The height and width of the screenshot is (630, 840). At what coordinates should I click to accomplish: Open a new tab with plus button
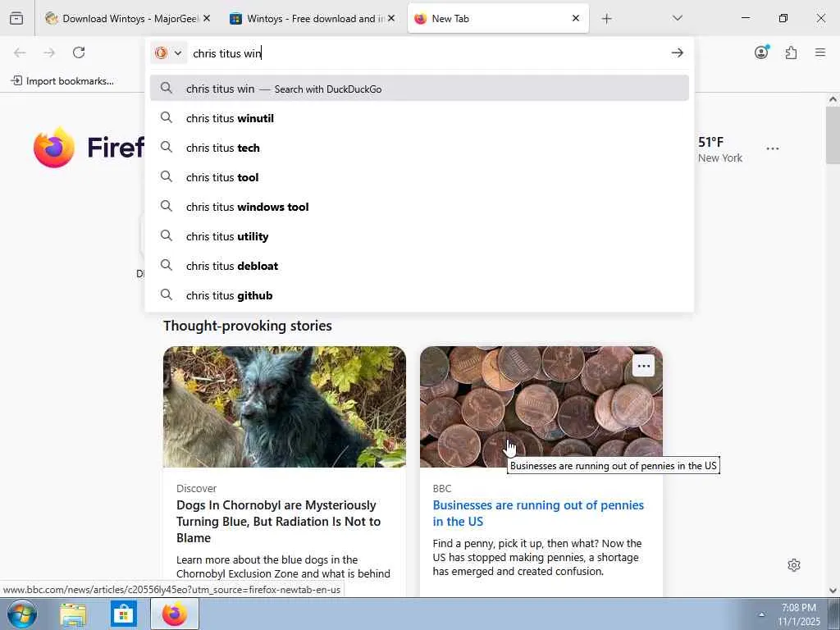pyautogui.click(x=606, y=19)
